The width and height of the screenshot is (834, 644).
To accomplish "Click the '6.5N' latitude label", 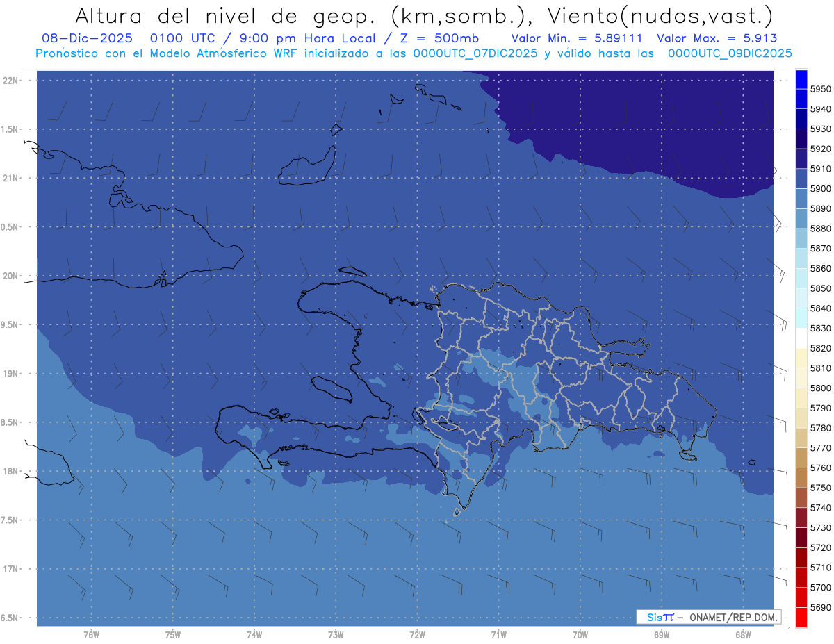I will [x=10, y=618].
